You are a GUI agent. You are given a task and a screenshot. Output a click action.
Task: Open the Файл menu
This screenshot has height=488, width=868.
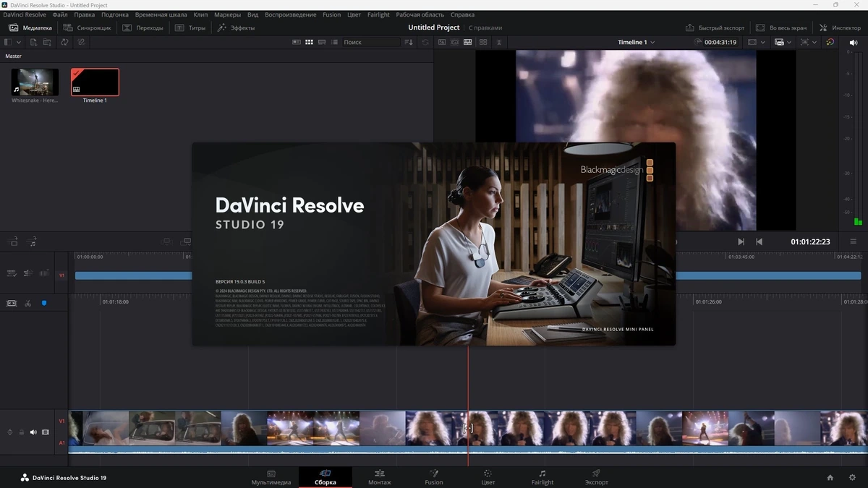tap(60, 14)
